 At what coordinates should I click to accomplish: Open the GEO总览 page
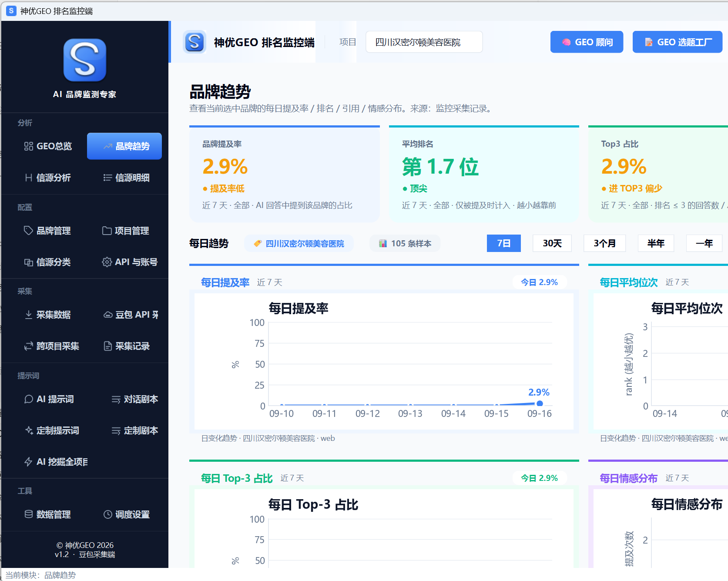click(x=48, y=146)
